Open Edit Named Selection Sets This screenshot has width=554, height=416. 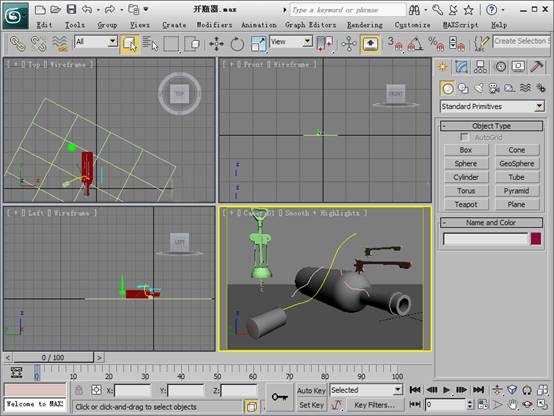pyautogui.click(x=481, y=44)
